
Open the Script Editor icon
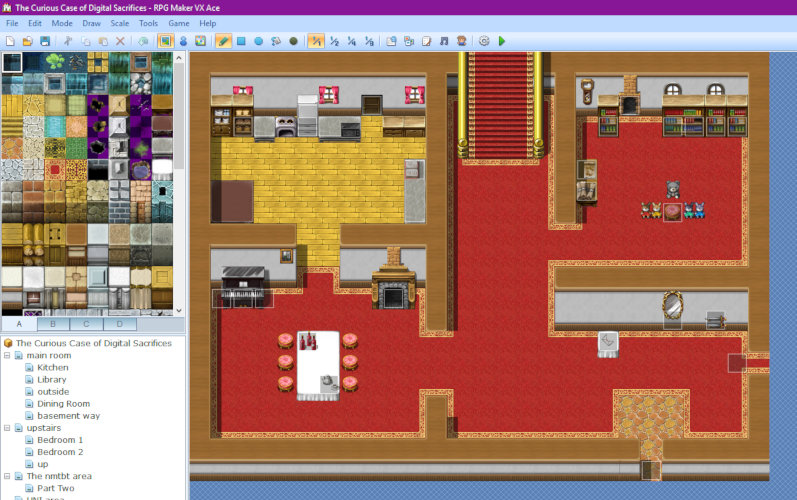[426, 41]
